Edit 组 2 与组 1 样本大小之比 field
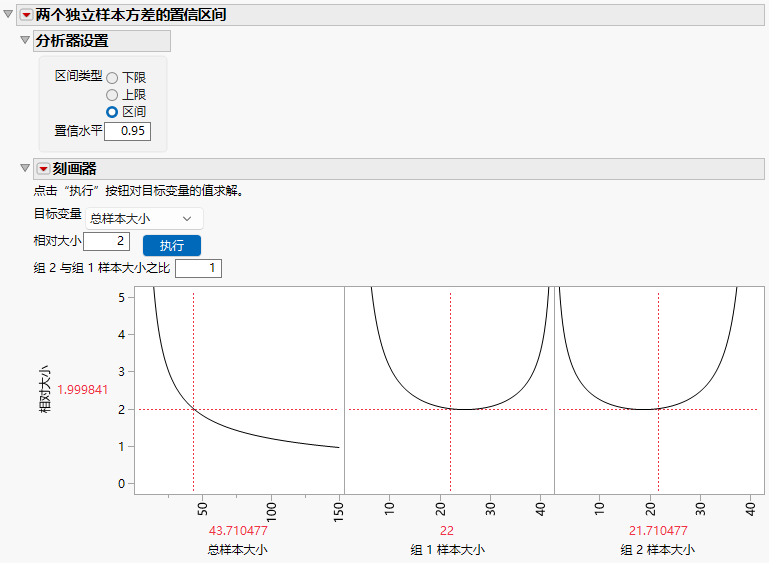The height and width of the screenshot is (563, 769). point(198,268)
